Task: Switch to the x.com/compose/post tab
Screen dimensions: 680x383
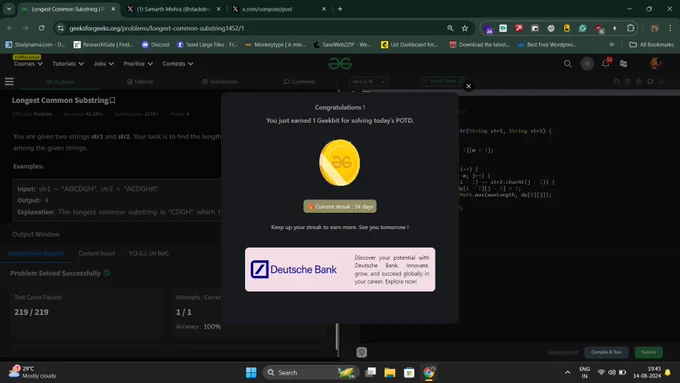Action: click(x=279, y=9)
